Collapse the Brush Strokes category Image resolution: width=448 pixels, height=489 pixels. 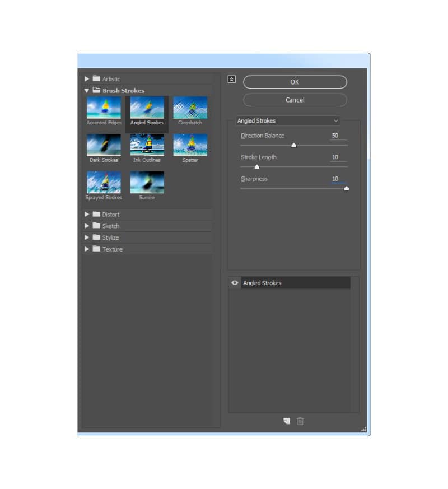pos(87,90)
